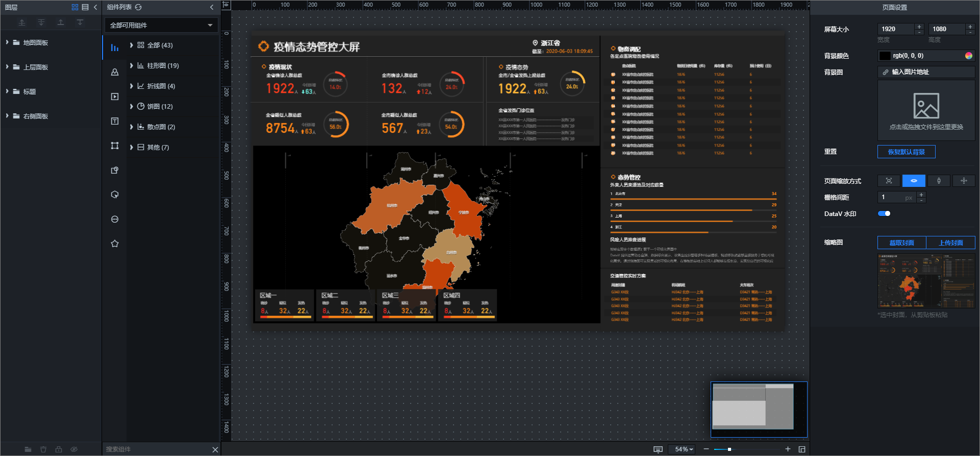Click the screen width input field
980x456 pixels.
pos(896,29)
